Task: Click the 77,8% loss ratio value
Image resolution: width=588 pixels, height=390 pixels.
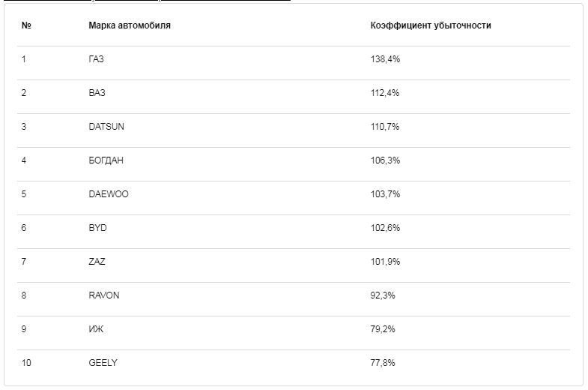Action: click(383, 363)
